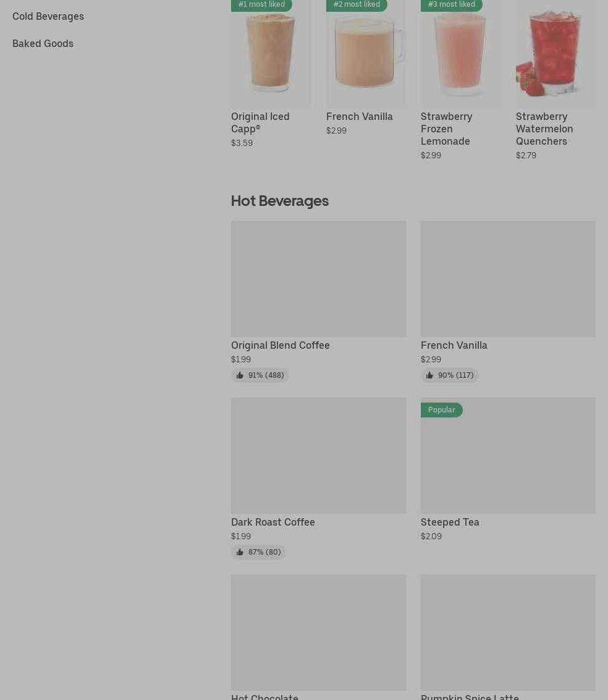Click the #3 most liked badge

coord(452,4)
